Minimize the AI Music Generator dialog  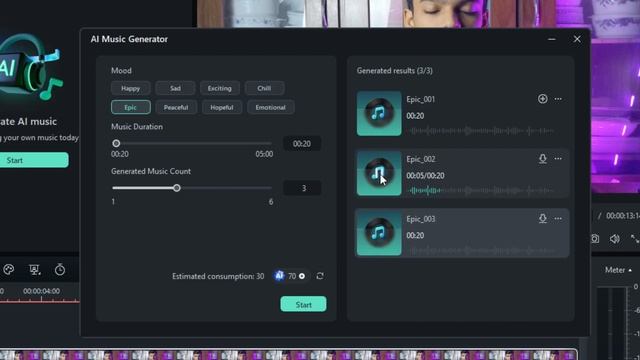552,39
